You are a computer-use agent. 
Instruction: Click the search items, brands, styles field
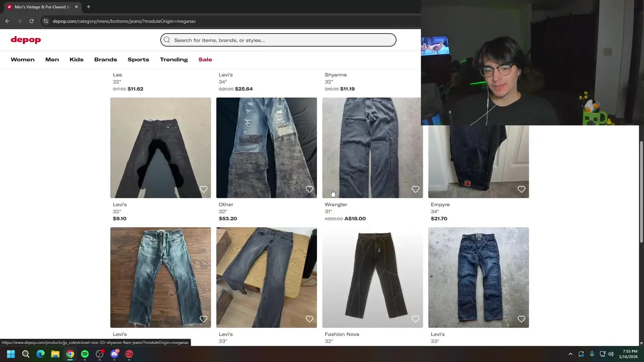coord(278,40)
